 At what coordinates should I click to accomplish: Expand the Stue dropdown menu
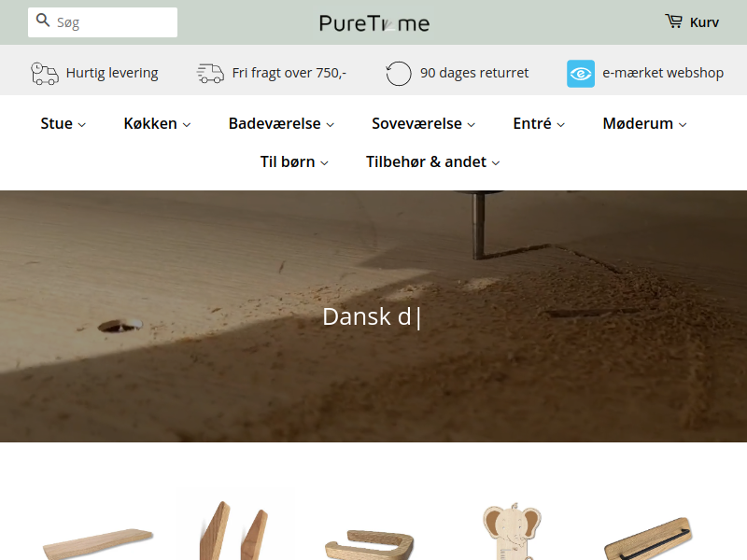tap(63, 124)
